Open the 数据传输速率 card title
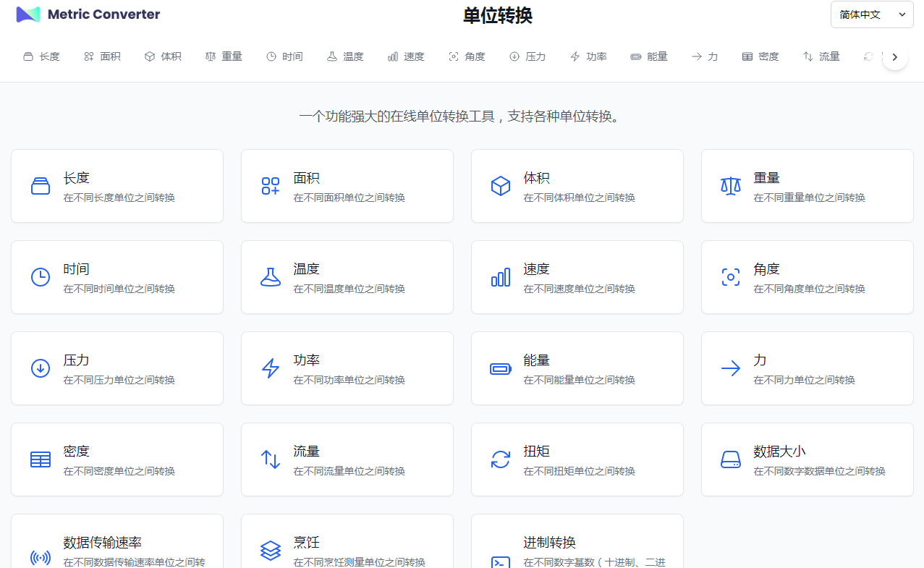Image resolution: width=924 pixels, height=568 pixels. click(x=102, y=543)
